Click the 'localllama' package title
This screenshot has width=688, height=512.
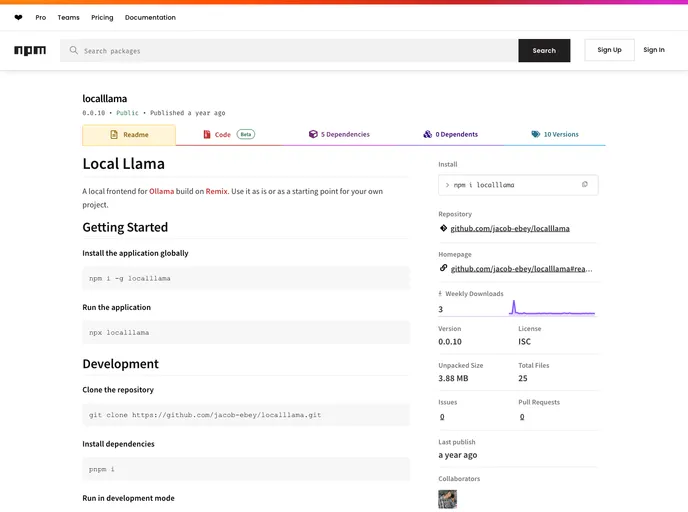(x=104, y=99)
